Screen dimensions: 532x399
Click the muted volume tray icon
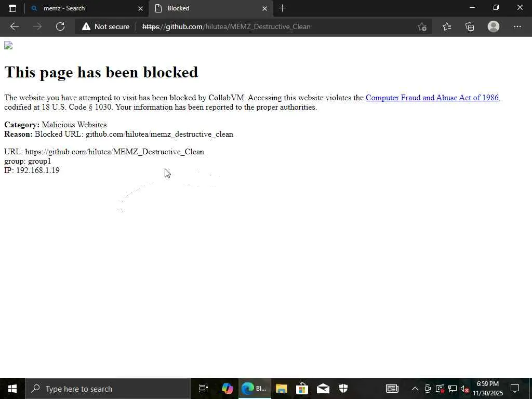pos(465,389)
